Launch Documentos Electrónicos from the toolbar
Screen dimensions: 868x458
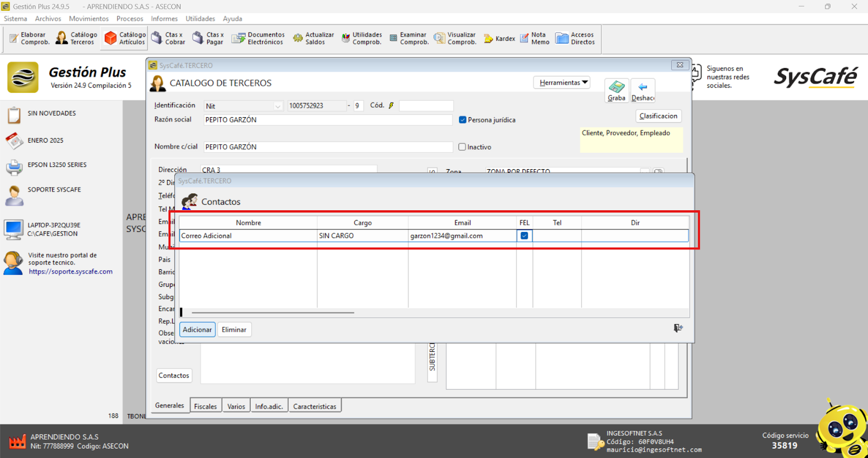pos(258,38)
